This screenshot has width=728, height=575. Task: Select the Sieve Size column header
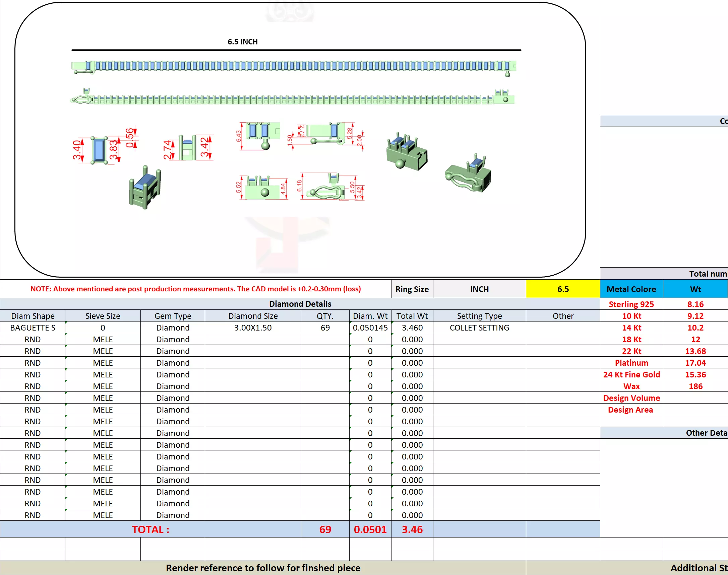(103, 316)
